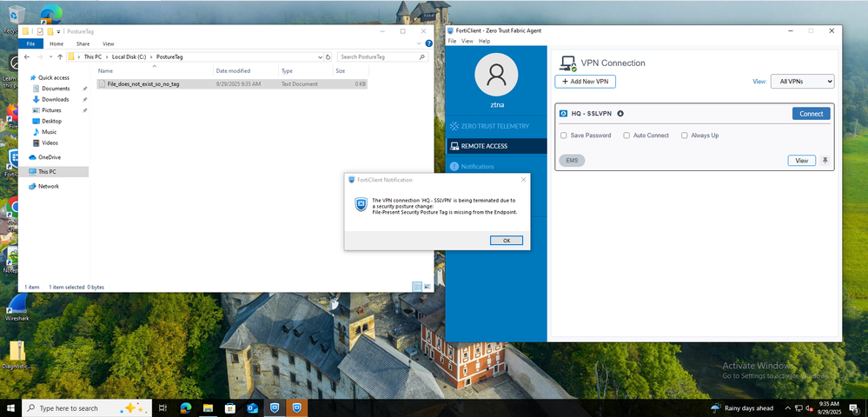Click the Explorer Up folder arrow
The image size is (868, 417).
coord(59,56)
